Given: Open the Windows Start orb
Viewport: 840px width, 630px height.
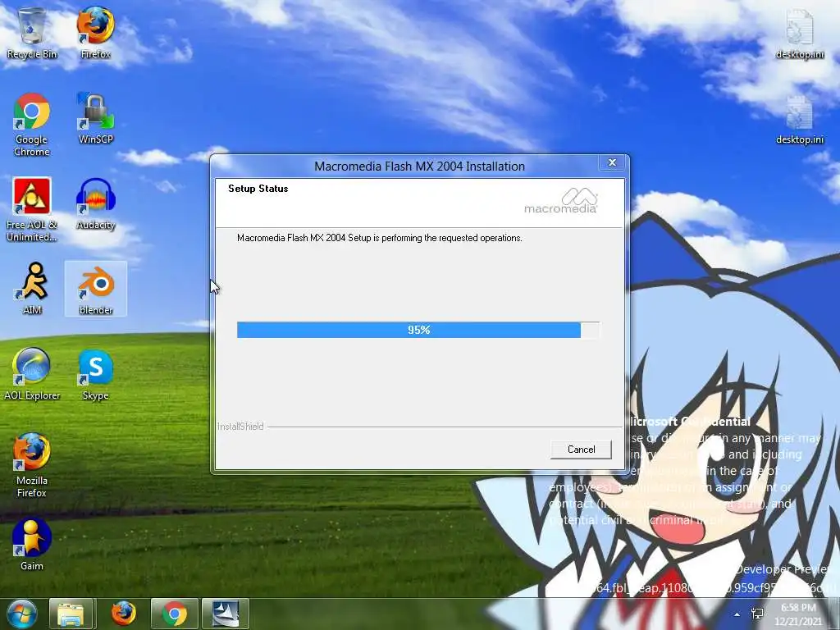Looking at the screenshot, I should tap(21, 614).
